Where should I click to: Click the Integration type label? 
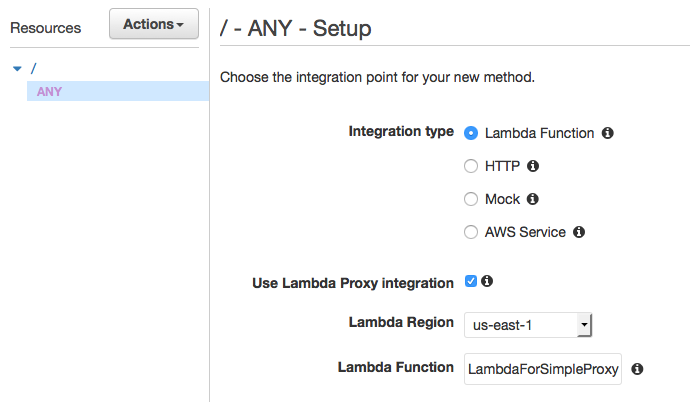coord(400,132)
